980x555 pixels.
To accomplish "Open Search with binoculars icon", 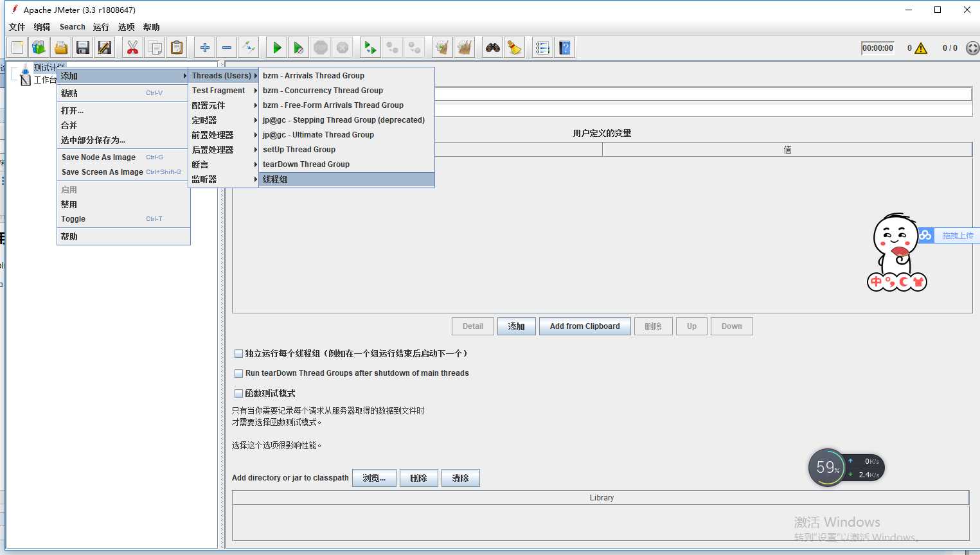I will [493, 48].
